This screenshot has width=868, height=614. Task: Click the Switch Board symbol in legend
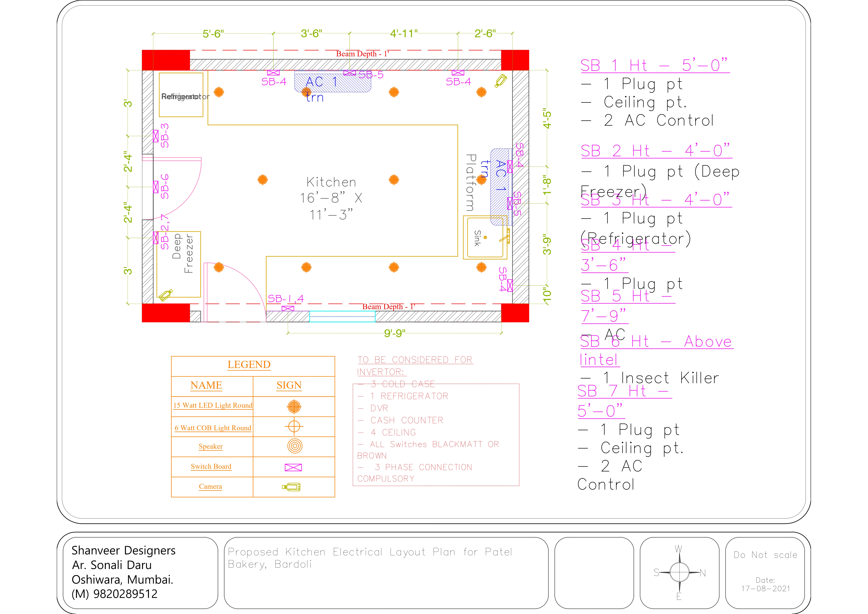[293, 467]
